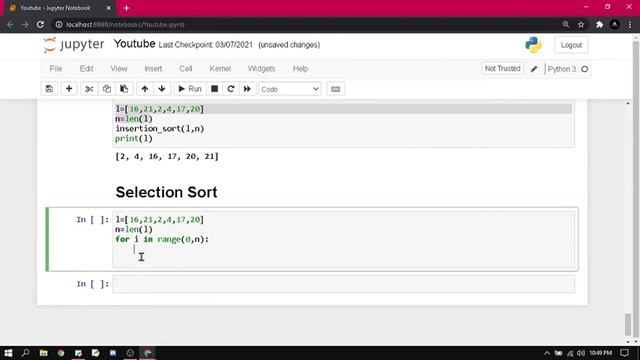Open the Insert menu
This screenshot has width=640, height=360.
point(153,69)
